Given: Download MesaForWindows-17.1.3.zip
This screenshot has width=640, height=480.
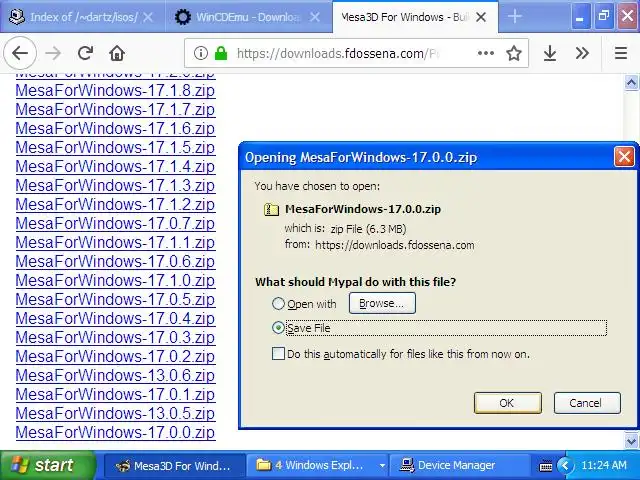Looking at the screenshot, I should coord(115,185).
